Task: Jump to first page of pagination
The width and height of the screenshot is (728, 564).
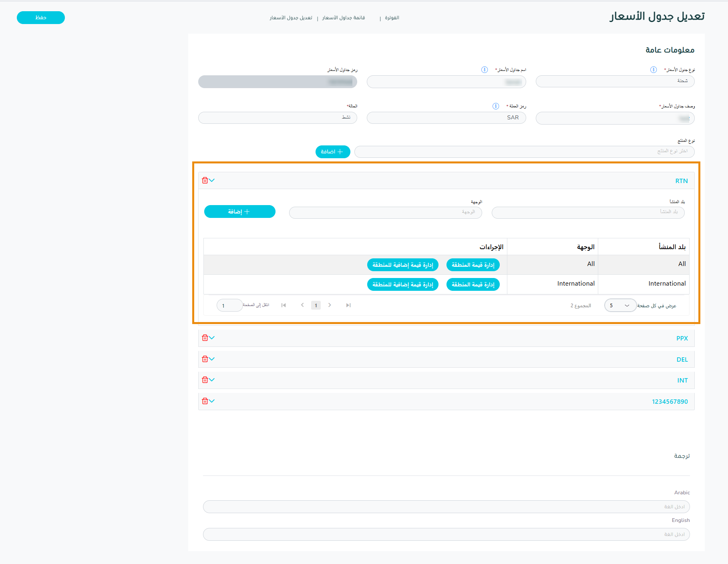Action: click(x=284, y=305)
